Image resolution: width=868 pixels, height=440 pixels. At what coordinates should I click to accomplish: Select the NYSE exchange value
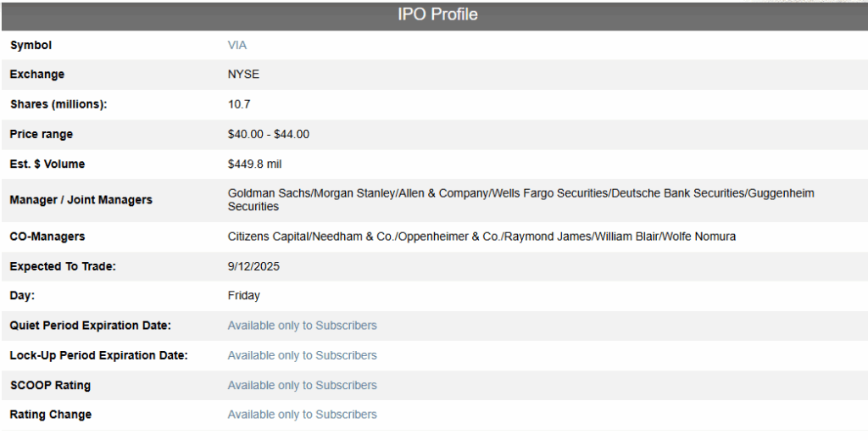tap(243, 75)
